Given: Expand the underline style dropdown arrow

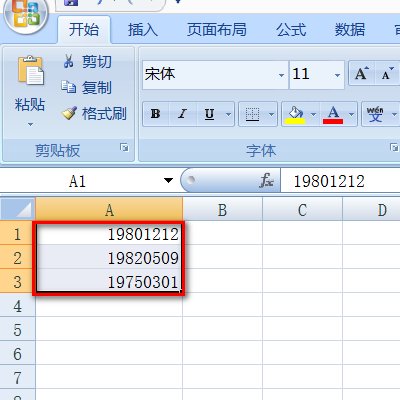Looking at the screenshot, I should click(x=228, y=114).
